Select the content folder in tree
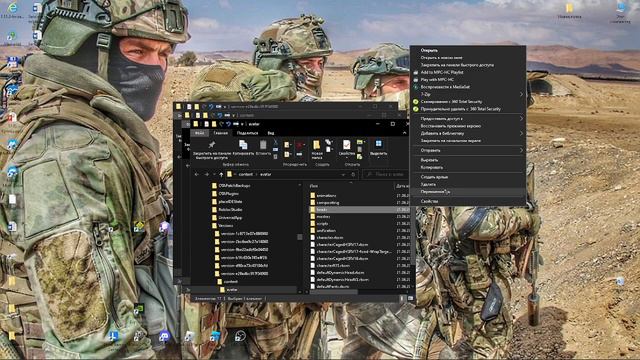The height and width of the screenshot is (360, 640). coord(231,282)
